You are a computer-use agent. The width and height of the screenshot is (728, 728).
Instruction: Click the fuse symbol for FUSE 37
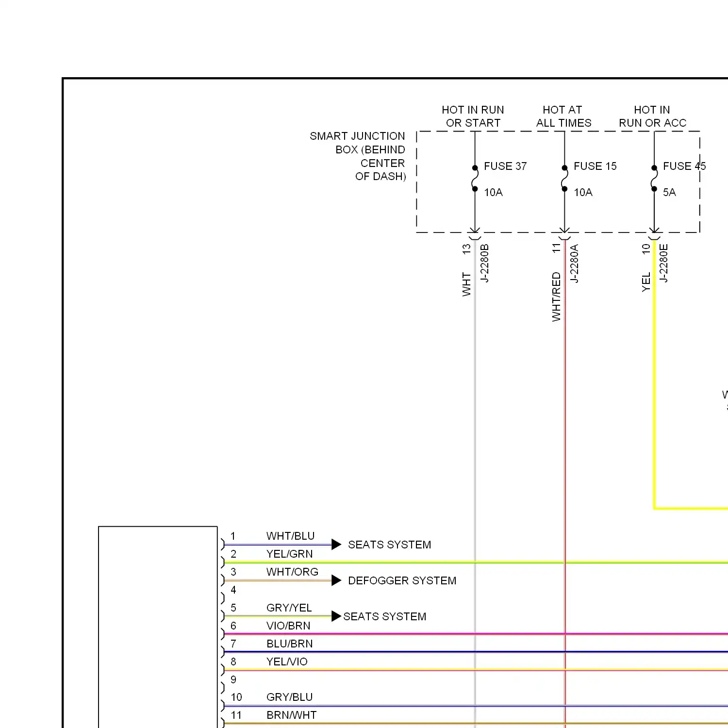475,179
